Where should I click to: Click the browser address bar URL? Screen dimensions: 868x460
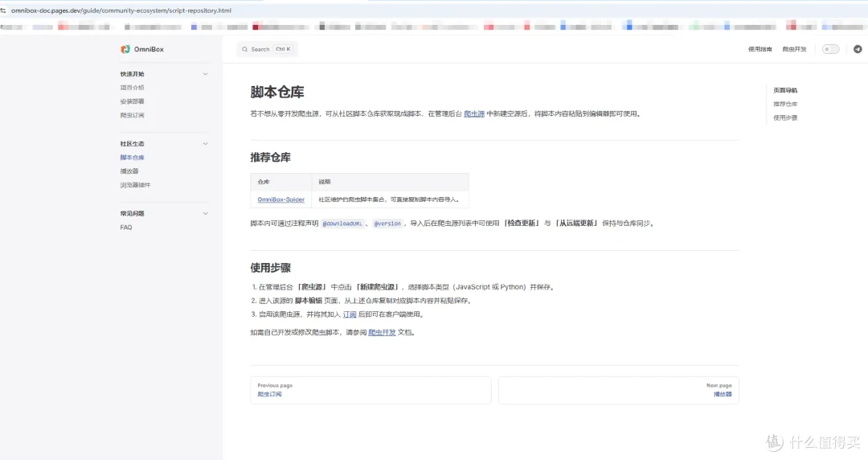121,10
